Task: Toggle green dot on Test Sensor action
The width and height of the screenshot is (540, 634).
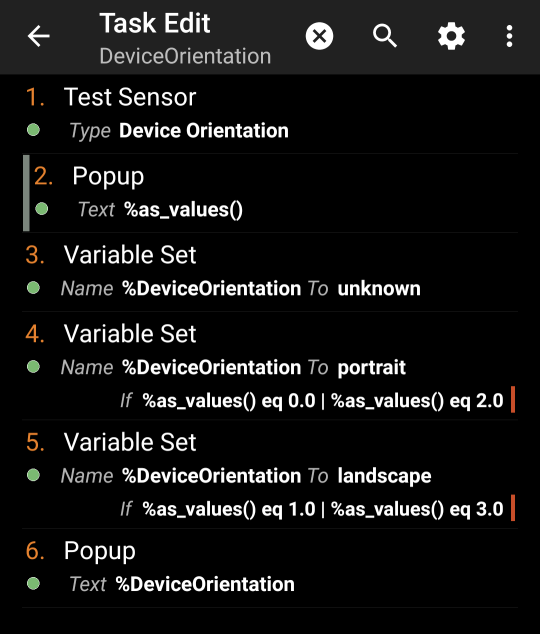Action: coord(33,130)
